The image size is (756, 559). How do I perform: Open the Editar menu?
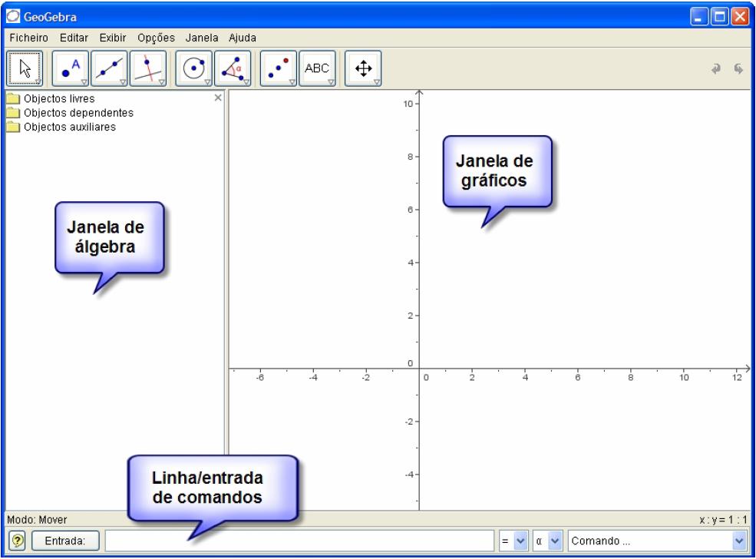point(74,38)
